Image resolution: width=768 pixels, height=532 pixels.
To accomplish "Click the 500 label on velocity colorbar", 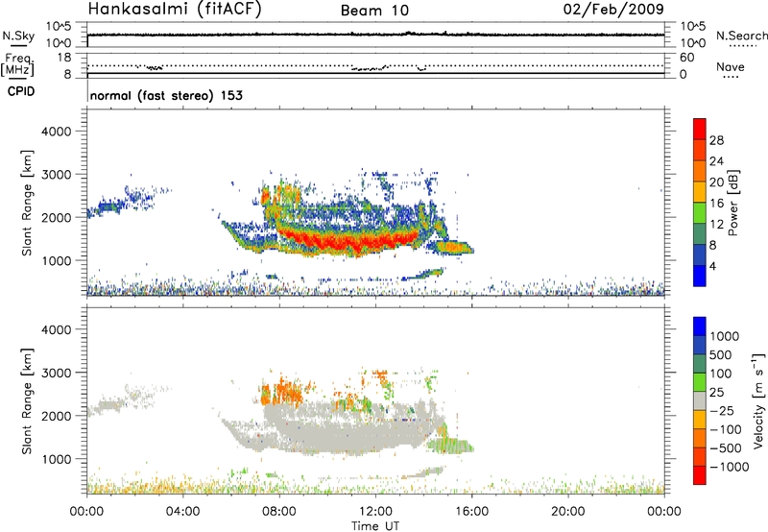I will pyautogui.click(x=721, y=355).
